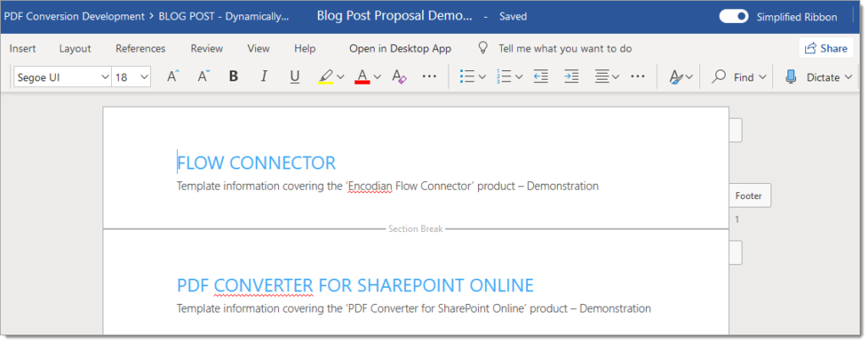The image size is (868, 343).
Task: Toggle underline formatting
Action: pyautogui.click(x=294, y=77)
